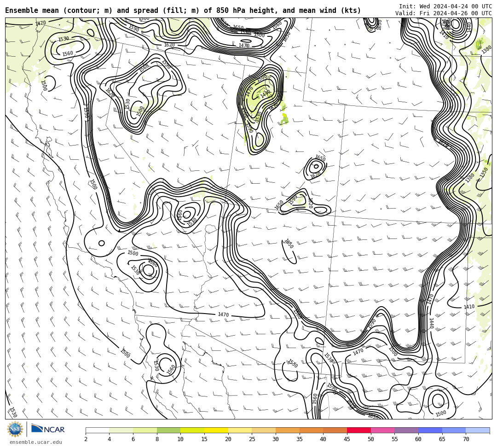Click the colorbar tick label 60
Viewport: 497px width, 448px height.
418,439
